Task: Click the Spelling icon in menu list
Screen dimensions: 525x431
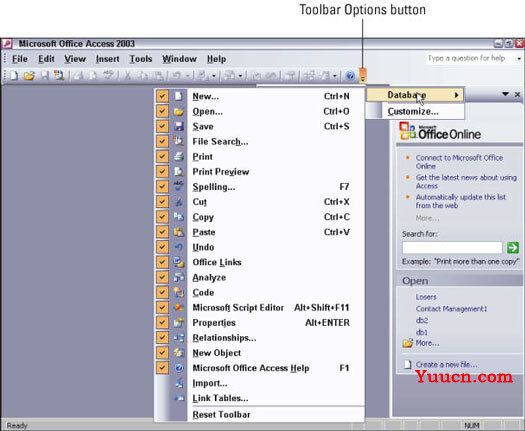Action: 179,187
